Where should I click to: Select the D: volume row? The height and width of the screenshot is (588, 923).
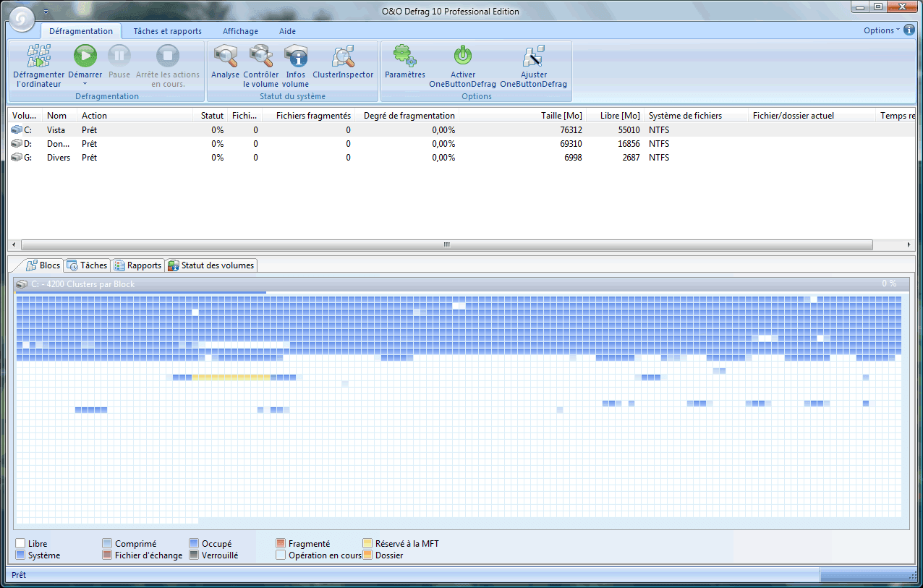tap(461, 144)
